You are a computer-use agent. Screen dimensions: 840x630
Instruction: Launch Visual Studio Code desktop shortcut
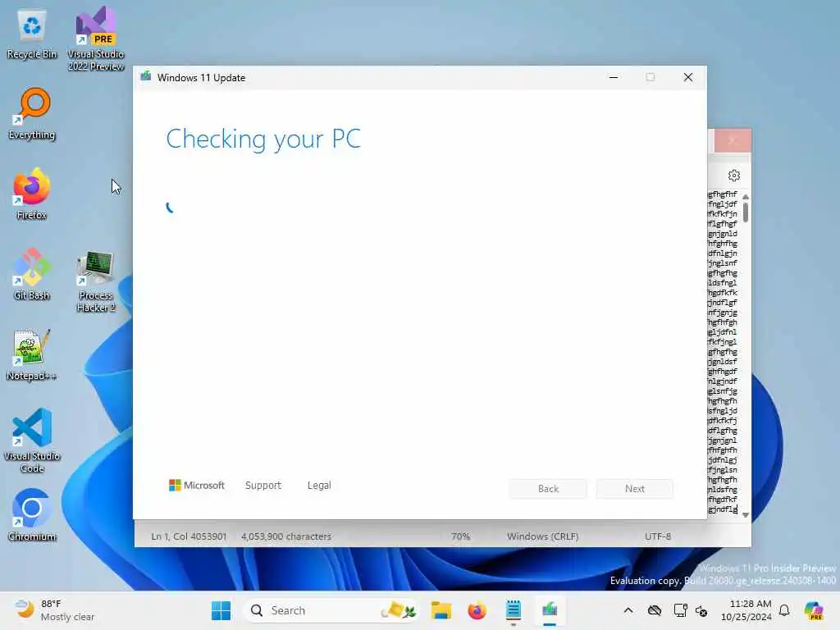click(32, 441)
